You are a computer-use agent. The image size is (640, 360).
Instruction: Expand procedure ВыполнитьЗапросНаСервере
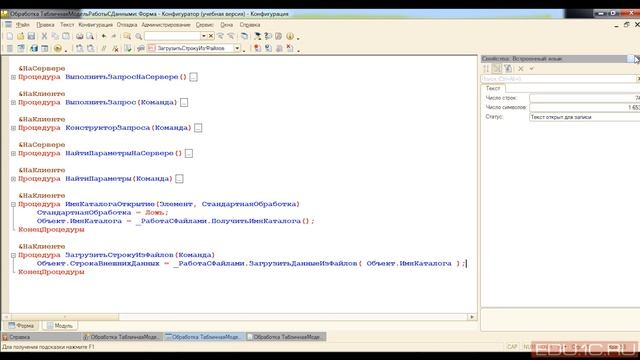13,77
